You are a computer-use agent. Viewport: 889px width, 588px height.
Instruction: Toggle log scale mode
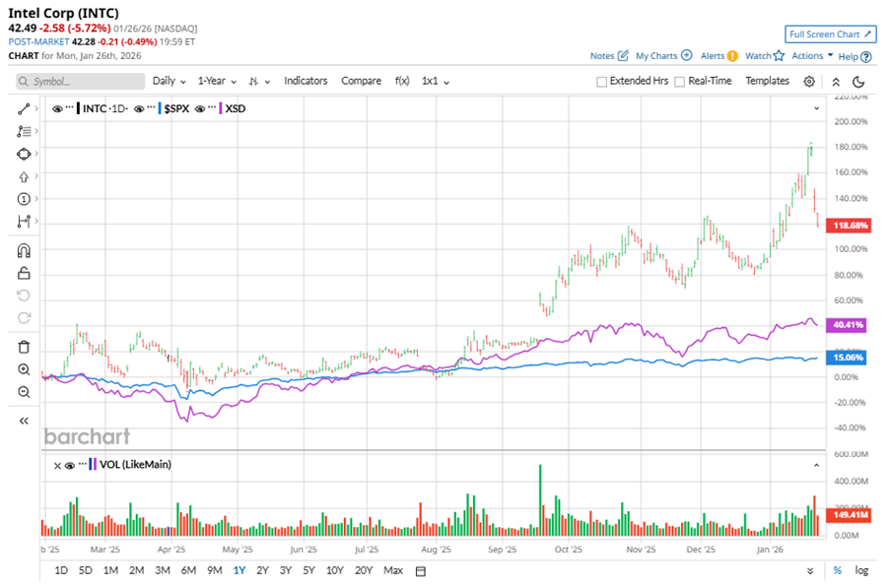tap(861, 570)
